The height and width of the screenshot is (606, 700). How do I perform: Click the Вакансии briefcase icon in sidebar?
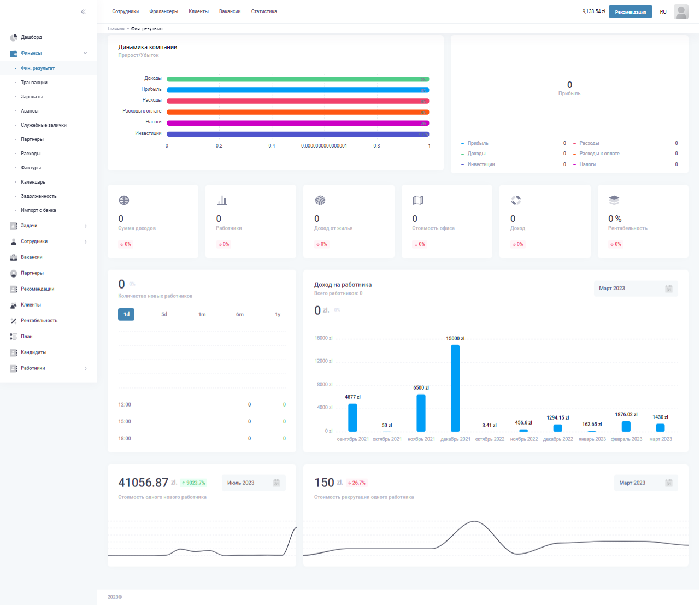pyautogui.click(x=14, y=257)
